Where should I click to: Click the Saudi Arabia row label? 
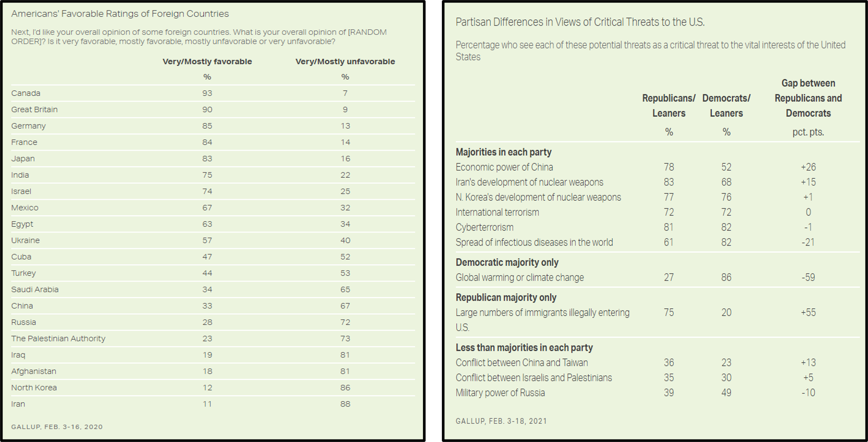35,289
